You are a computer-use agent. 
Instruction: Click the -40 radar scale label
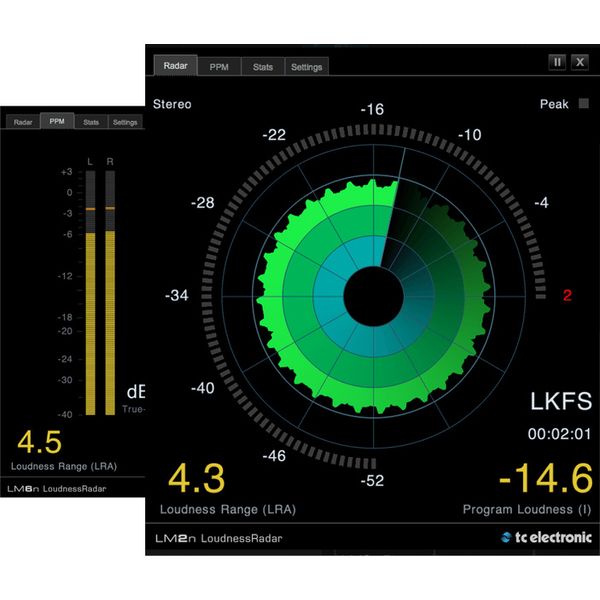coord(203,388)
